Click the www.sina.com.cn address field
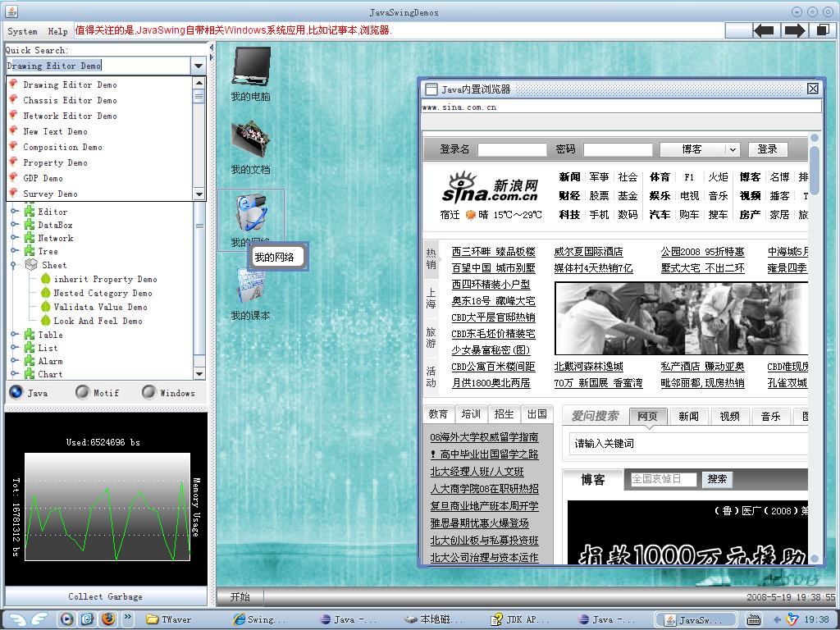The image size is (840, 630). click(622, 107)
